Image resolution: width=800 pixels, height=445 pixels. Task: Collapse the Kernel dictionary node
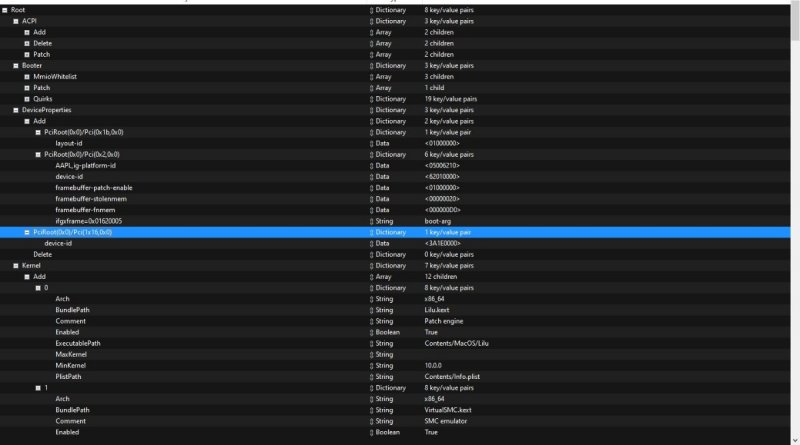16,266
